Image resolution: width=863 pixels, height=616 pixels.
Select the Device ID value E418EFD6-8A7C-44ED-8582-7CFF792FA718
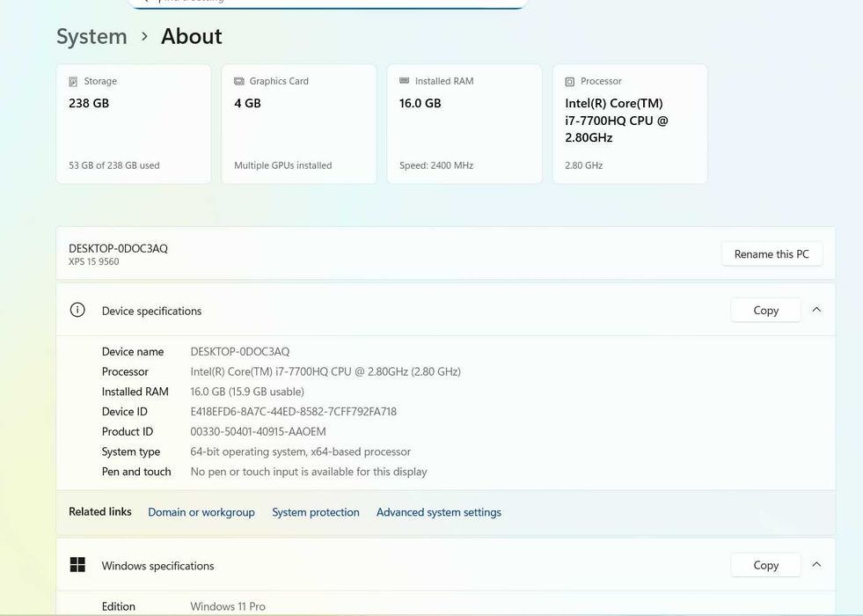[x=293, y=412]
